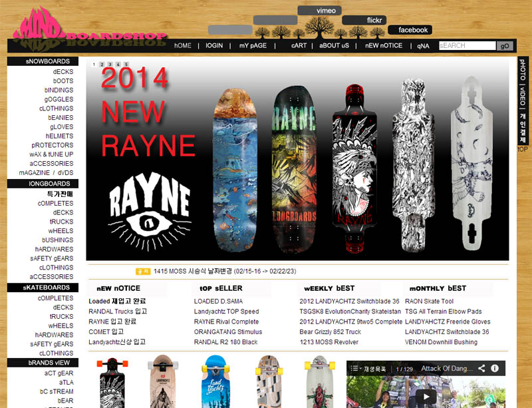Image resolution: width=532 pixels, height=408 pixels.
Task: Open RANDAL Trucks 입고 notice
Action: click(x=118, y=311)
